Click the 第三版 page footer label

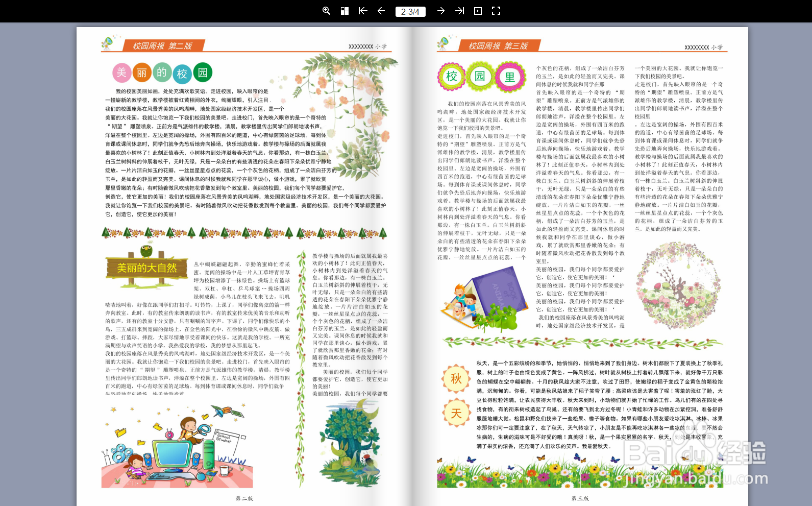coord(580,498)
